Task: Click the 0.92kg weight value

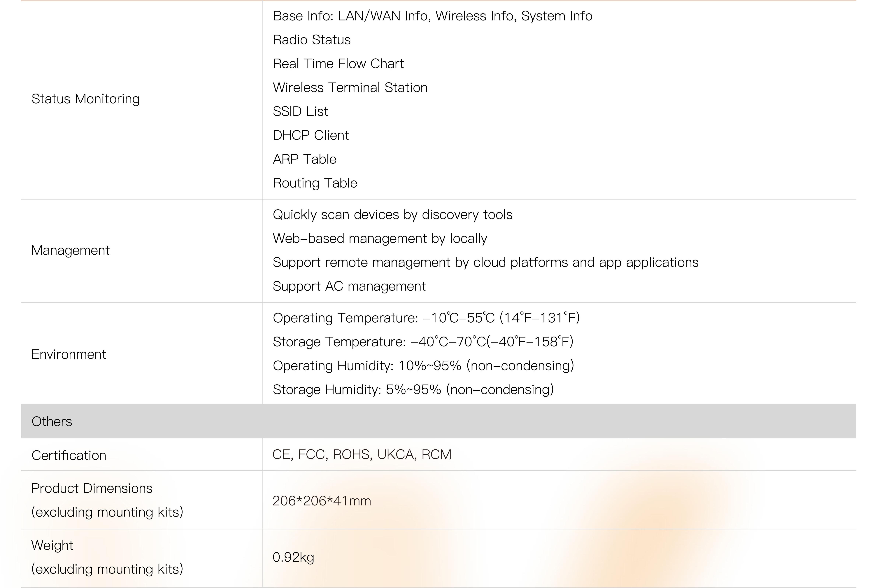Action: tap(293, 557)
